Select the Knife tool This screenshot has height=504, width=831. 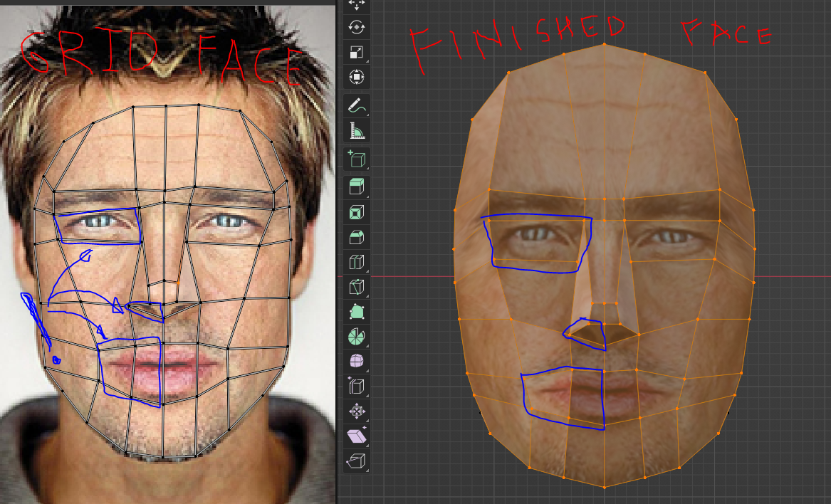coord(357,287)
